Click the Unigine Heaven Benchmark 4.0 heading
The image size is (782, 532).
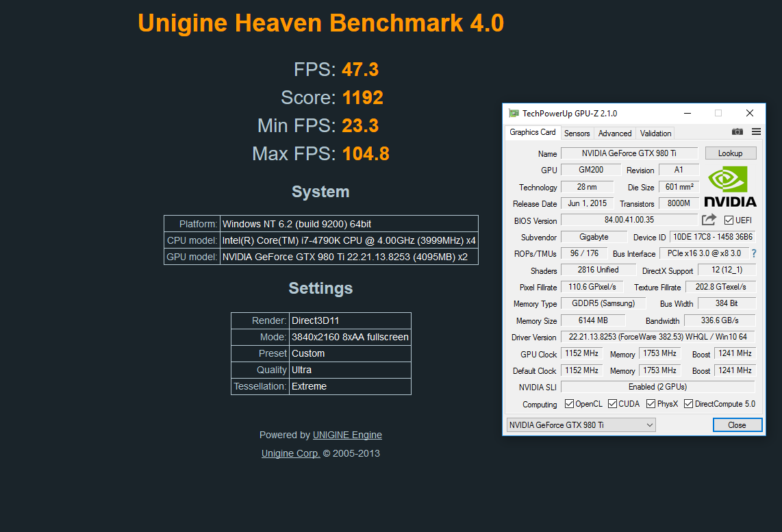coord(320,23)
